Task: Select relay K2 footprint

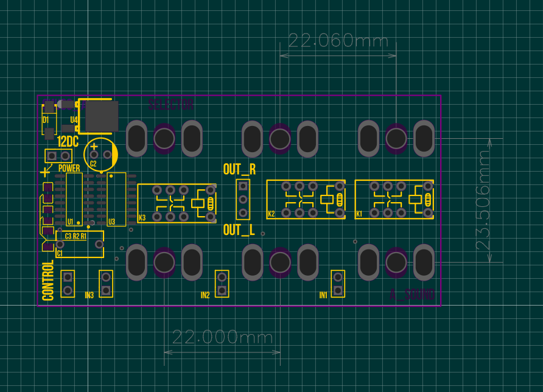Action: click(x=306, y=199)
